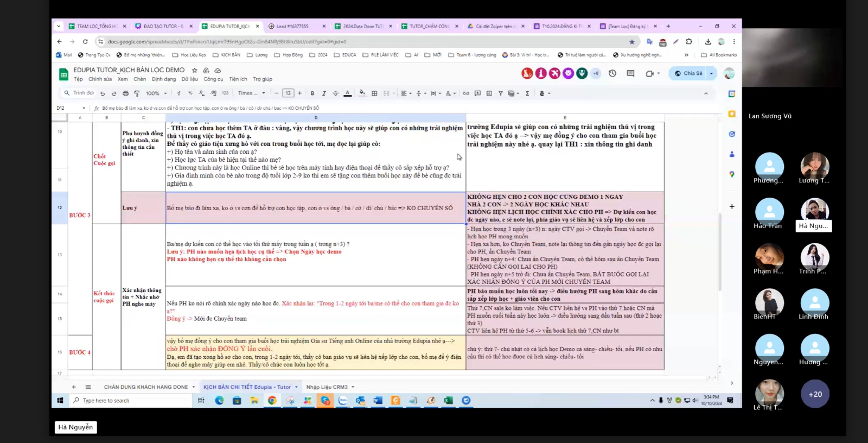Open the vertical align dropdown

421,93
